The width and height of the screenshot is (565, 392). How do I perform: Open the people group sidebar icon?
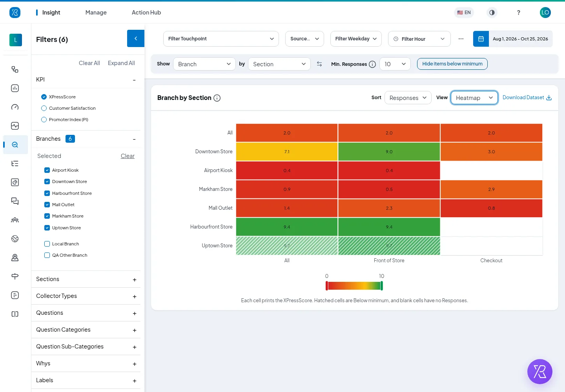click(15, 220)
